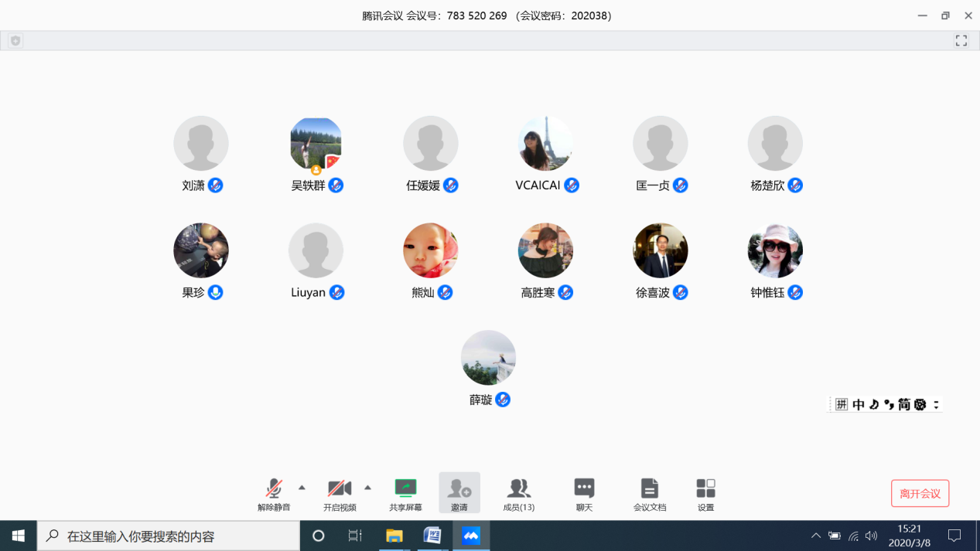Click 杨楚欣's microphone status icon
The image size is (980, 551).
795,185
